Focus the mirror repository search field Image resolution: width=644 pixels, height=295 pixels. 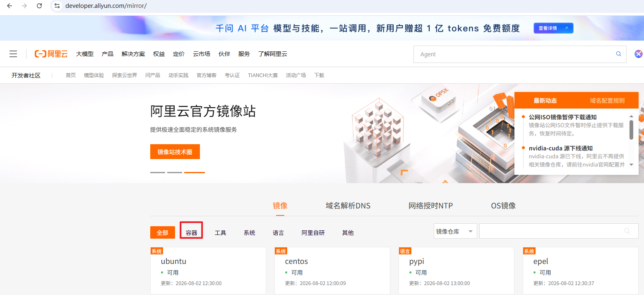(559, 231)
